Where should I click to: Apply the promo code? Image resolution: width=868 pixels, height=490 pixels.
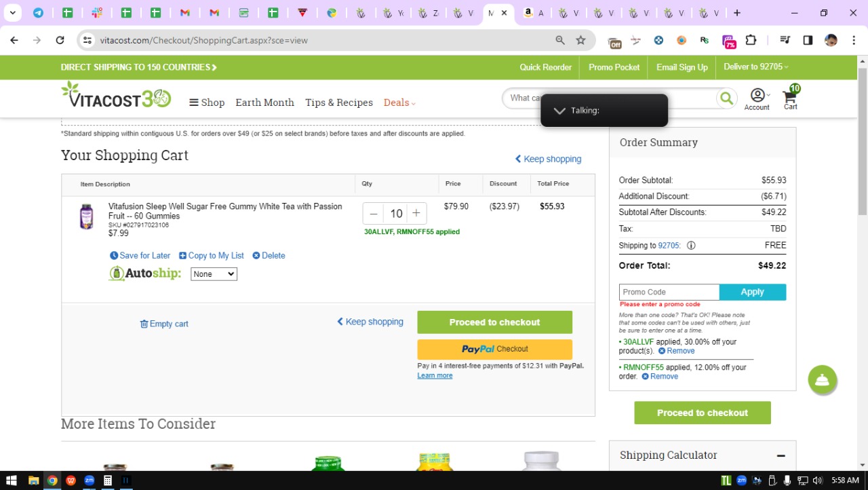(753, 292)
